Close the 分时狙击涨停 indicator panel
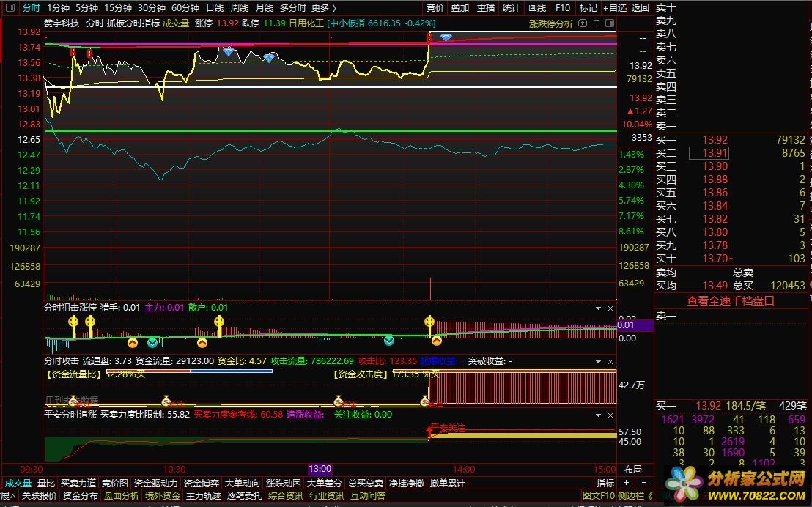812x507 pixels. (610, 308)
